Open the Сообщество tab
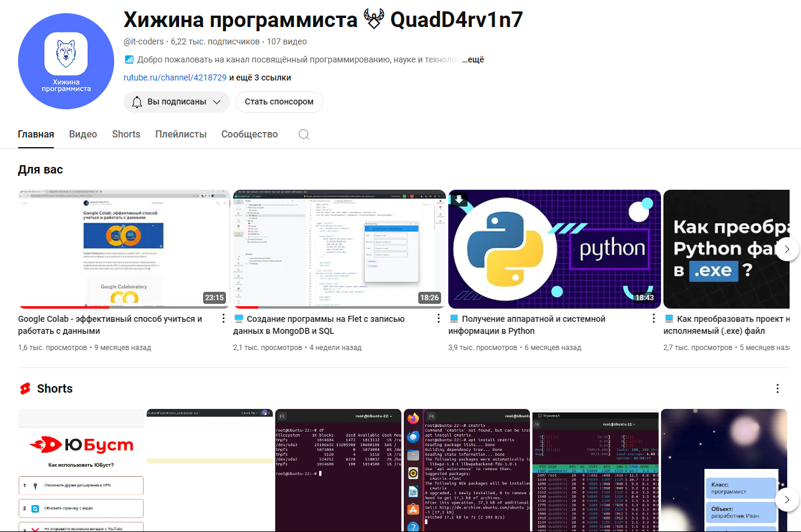Image resolution: width=801 pixels, height=532 pixels. [249, 135]
